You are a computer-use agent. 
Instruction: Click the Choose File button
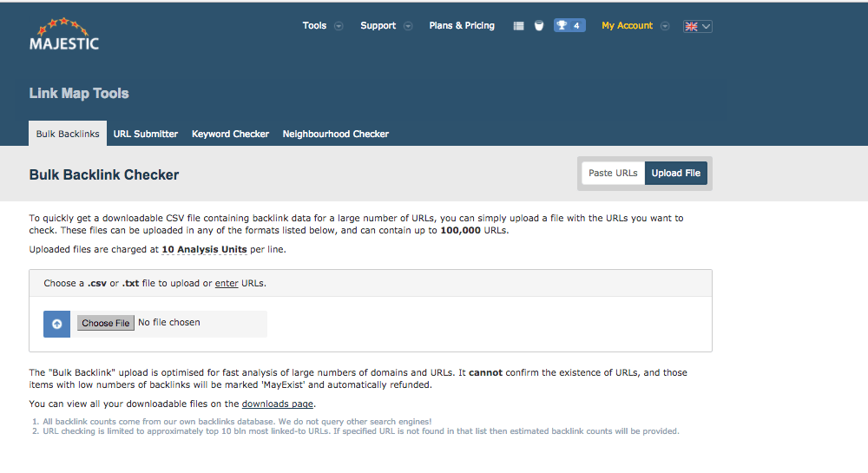[x=106, y=323]
